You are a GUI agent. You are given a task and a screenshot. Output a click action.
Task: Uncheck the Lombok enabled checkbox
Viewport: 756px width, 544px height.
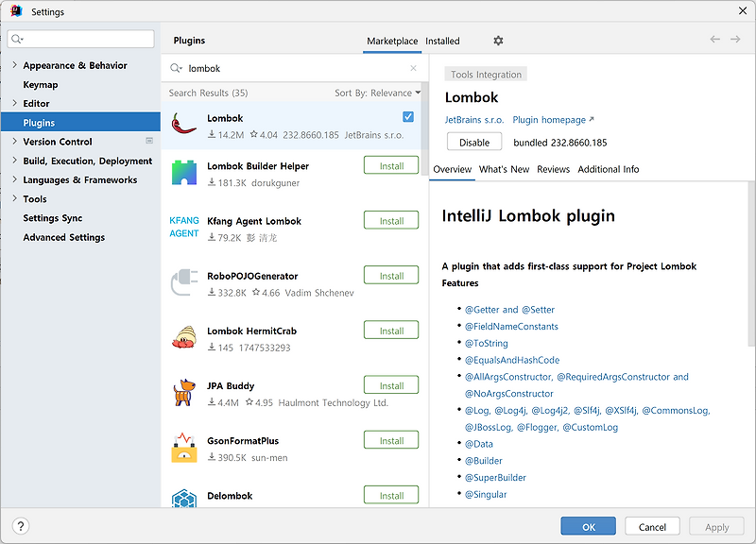[x=407, y=115]
